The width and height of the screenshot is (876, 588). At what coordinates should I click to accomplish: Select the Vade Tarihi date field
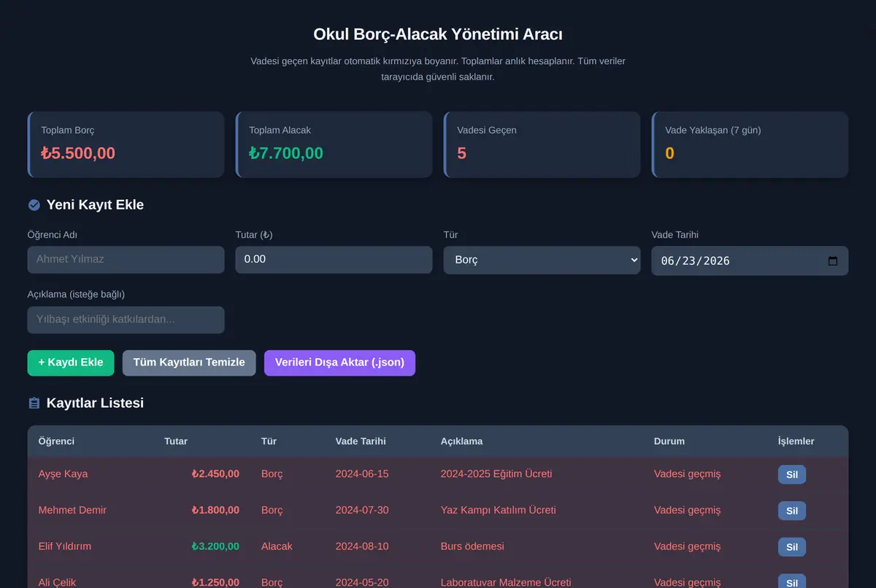[x=750, y=260]
